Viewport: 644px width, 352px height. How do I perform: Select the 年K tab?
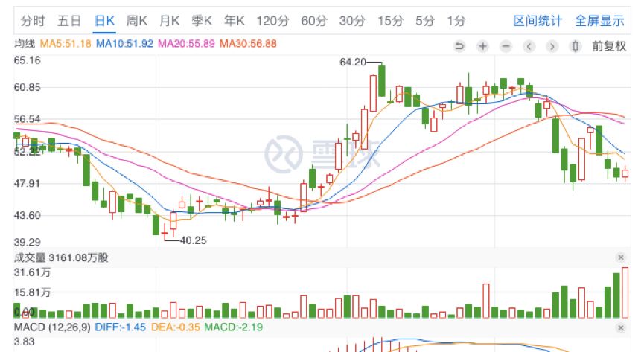coord(234,21)
